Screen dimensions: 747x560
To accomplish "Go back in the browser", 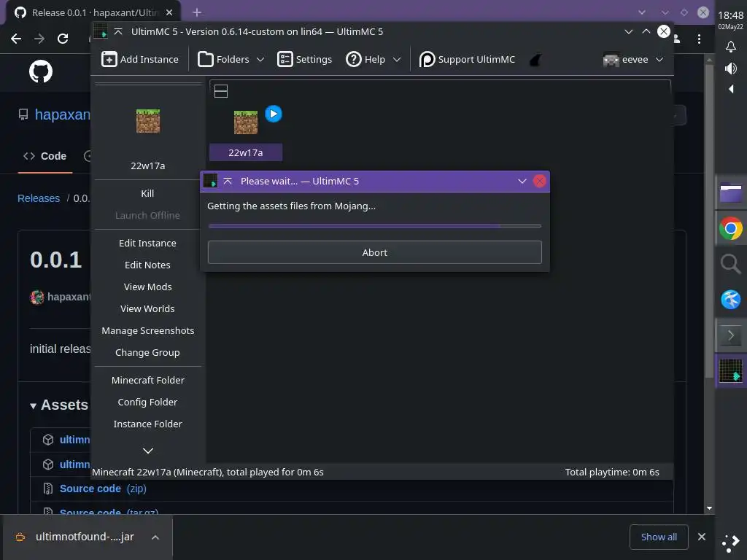I will [x=16, y=39].
